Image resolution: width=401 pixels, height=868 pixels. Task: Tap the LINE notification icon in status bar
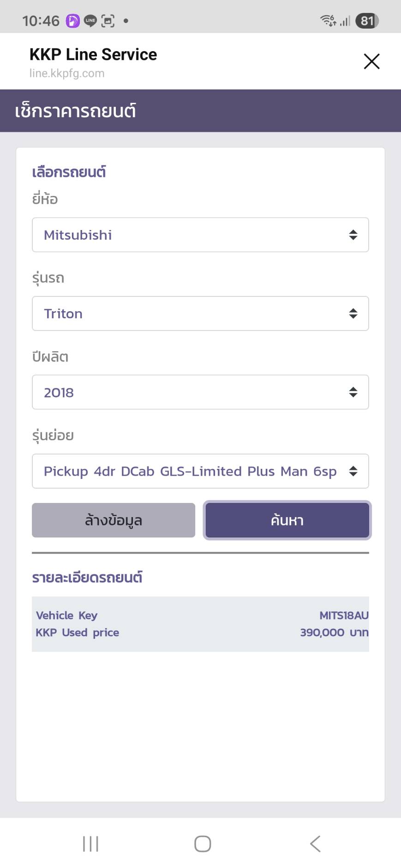pyautogui.click(x=90, y=21)
